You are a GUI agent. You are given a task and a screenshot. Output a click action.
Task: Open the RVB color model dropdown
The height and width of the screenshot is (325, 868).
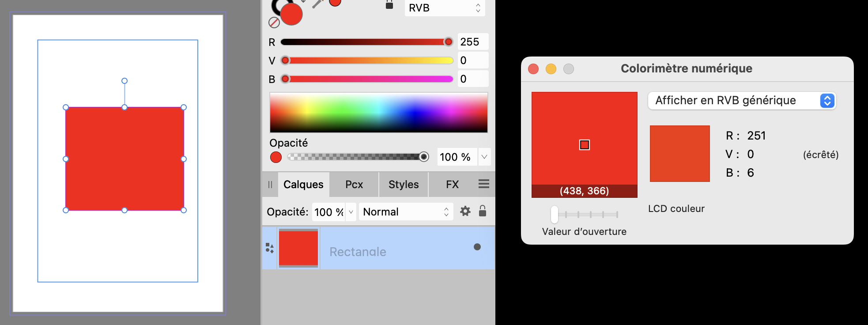[445, 8]
